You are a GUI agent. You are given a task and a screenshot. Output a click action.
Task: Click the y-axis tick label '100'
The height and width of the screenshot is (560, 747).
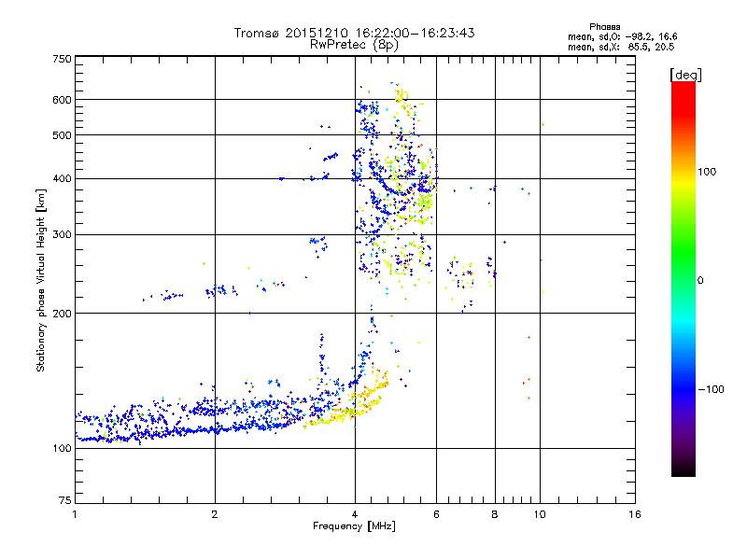point(62,449)
